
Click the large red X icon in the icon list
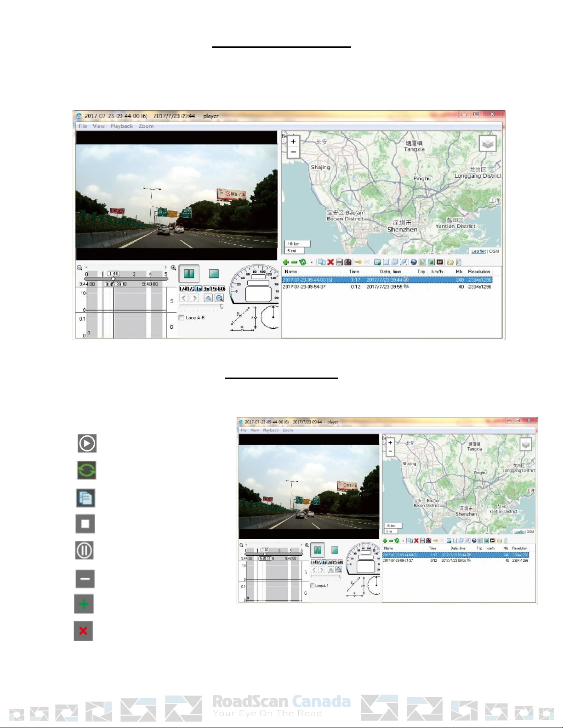83,631
